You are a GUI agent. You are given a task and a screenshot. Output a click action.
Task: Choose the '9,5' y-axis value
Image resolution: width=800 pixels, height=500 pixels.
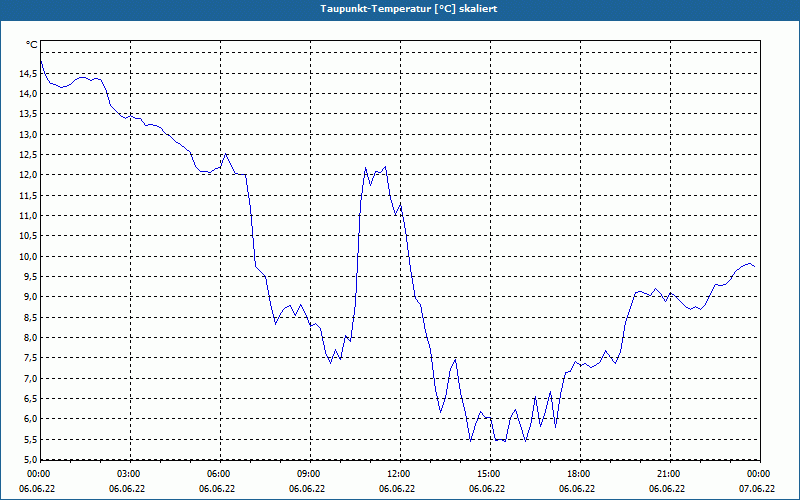[30, 277]
